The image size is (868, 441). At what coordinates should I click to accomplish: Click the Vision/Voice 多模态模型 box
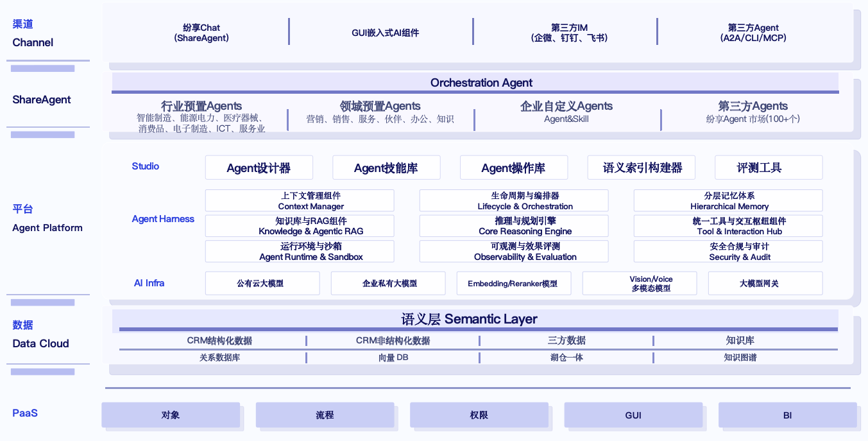(640, 283)
